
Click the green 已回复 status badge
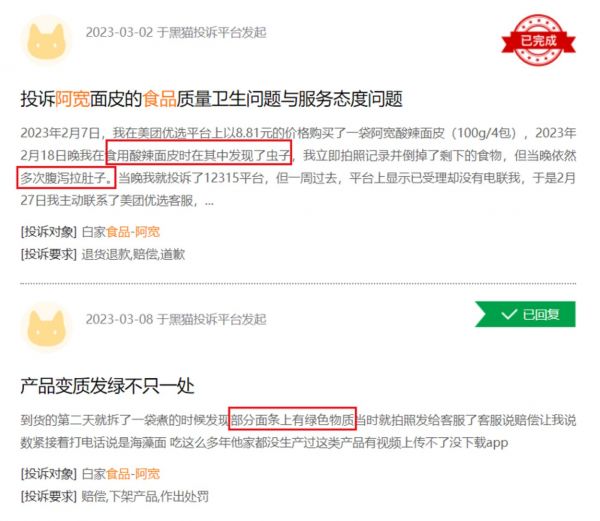pos(525,314)
